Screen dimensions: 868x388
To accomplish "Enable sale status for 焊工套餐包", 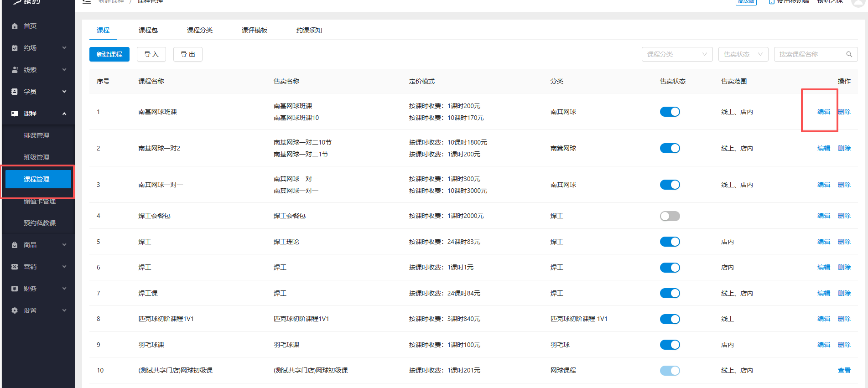I will click(x=670, y=216).
